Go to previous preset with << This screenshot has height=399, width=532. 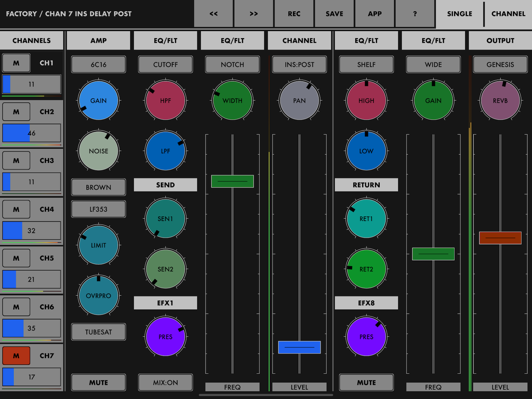pyautogui.click(x=213, y=14)
